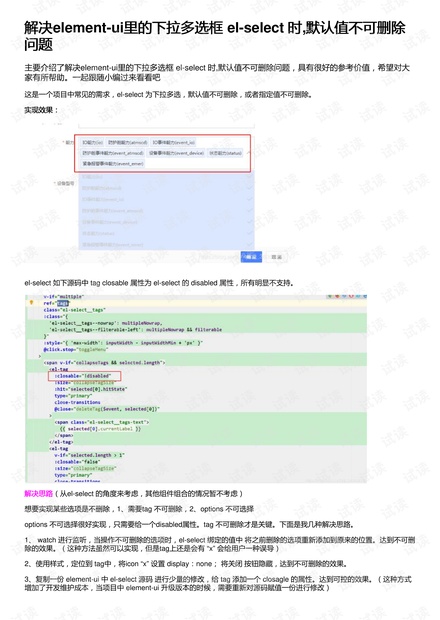Click the magenta 解决思路 heading
The width and height of the screenshot is (440, 620).
coord(38,493)
